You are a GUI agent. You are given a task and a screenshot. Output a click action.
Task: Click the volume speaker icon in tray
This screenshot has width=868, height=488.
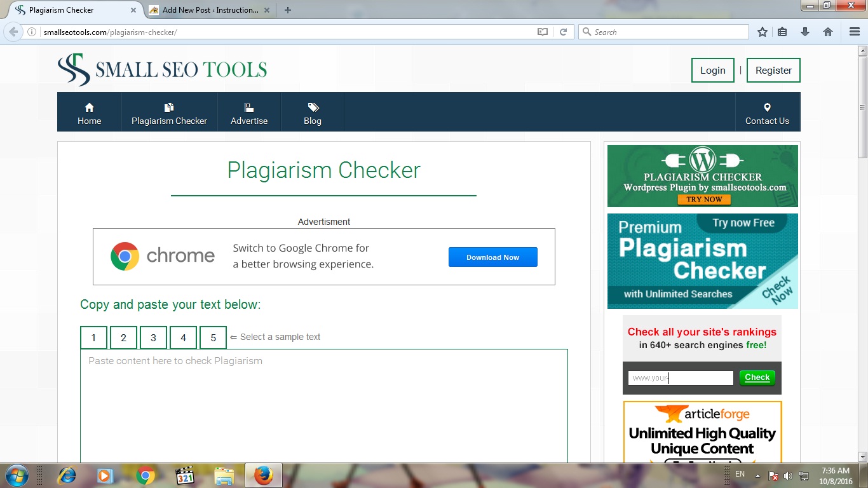789,475
